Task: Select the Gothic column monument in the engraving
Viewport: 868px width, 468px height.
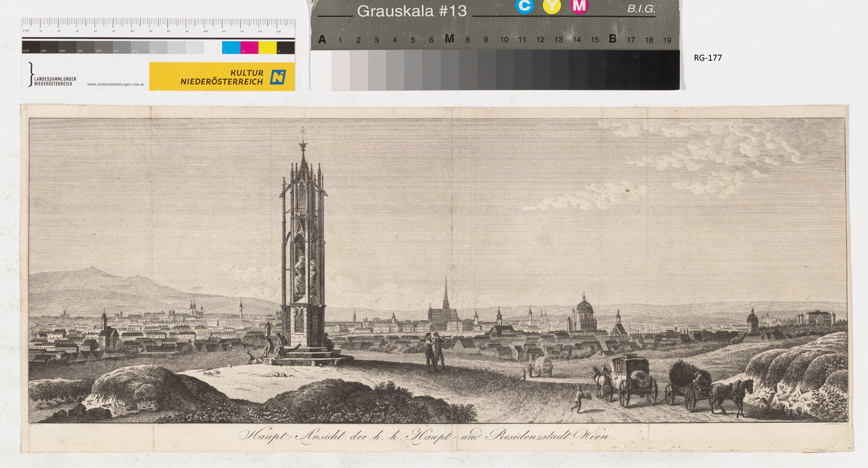Action: point(303,249)
